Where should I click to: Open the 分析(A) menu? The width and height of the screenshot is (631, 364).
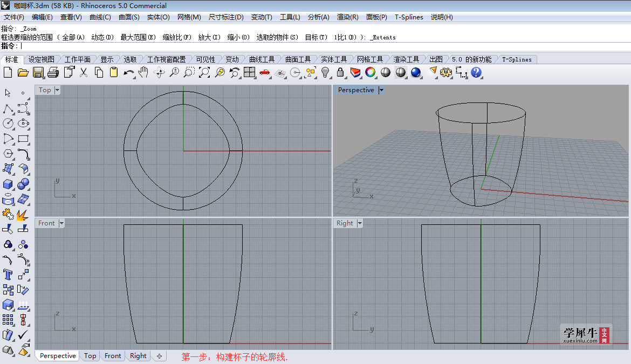[319, 17]
